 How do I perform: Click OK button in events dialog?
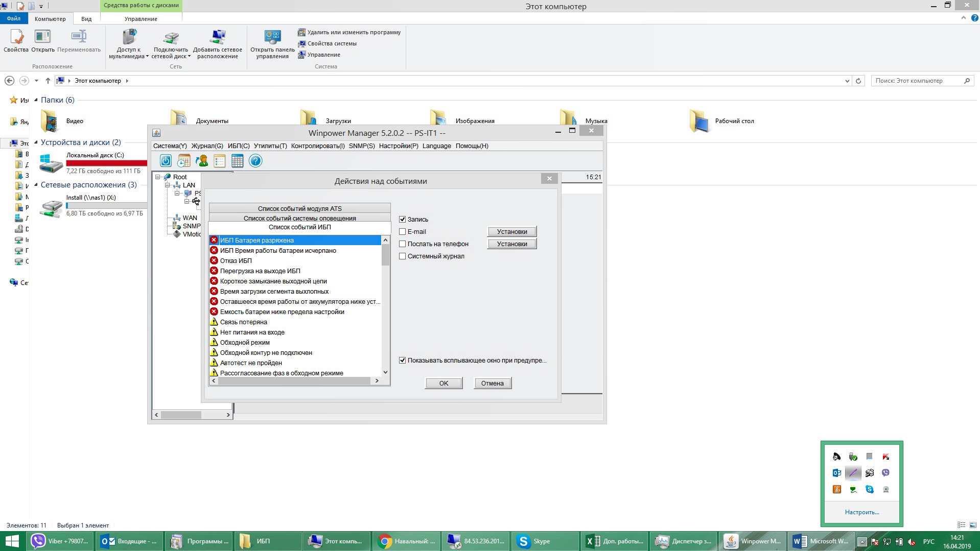(444, 384)
